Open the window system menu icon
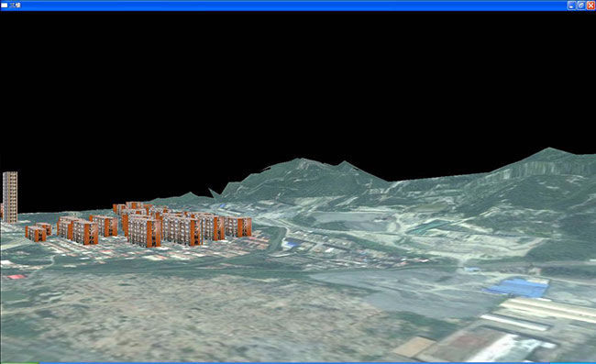 (5, 6)
